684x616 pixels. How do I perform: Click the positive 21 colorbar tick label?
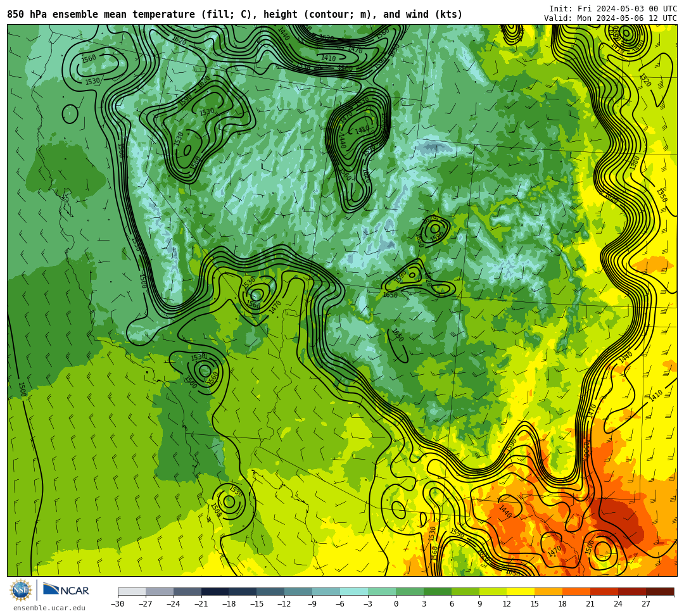tap(591, 604)
